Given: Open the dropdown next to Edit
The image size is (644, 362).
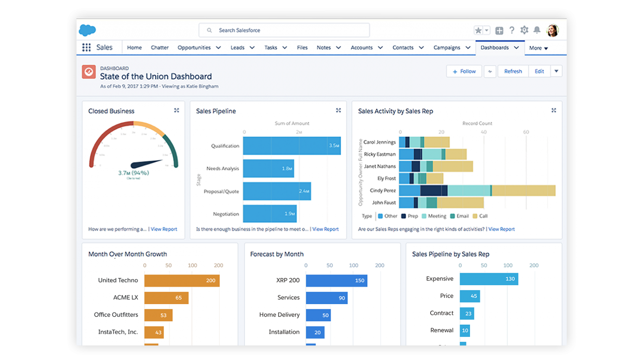Looking at the screenshot, I should pyautogui.click(x=556, y=71).
